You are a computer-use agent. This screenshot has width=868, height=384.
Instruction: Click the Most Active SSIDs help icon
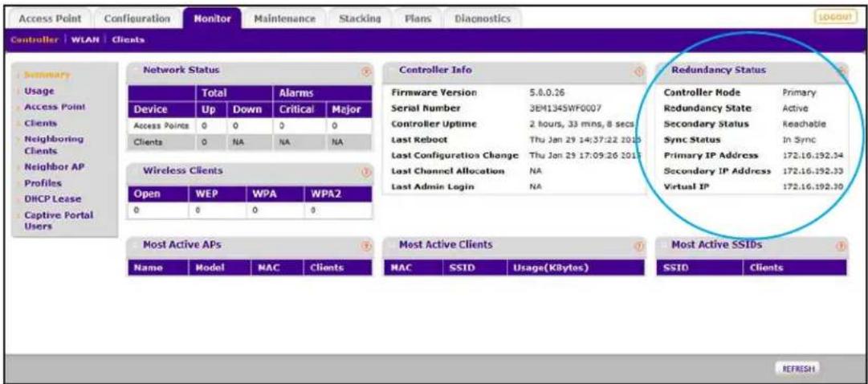842,246
